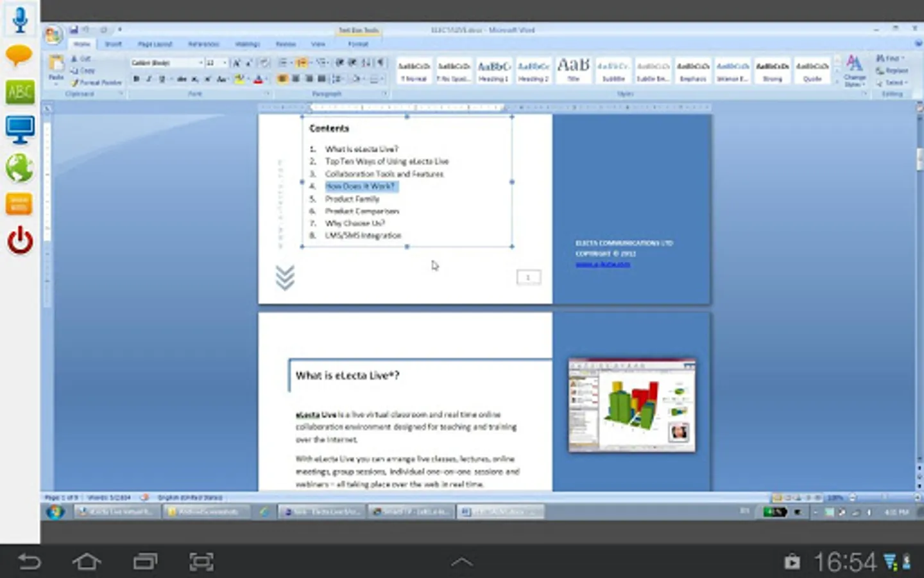Tap the orange notes icon in sidebar
924x578 pixels.
point(19,204)
